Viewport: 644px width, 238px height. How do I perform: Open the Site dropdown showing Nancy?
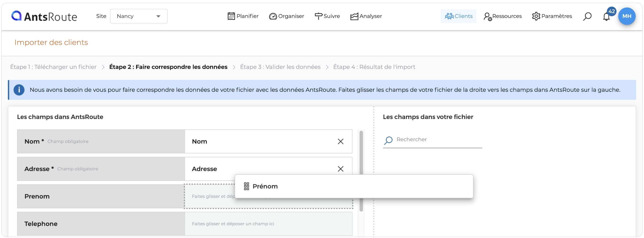(139, 16)
